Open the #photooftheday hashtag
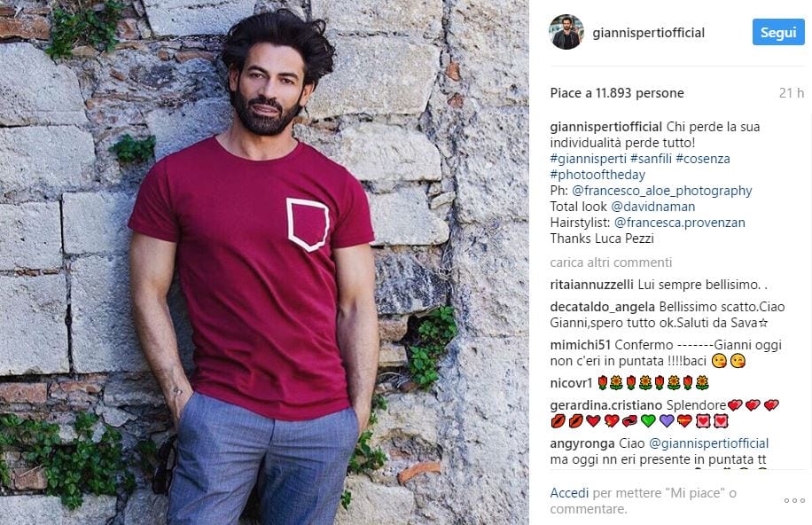 (597, 175)
